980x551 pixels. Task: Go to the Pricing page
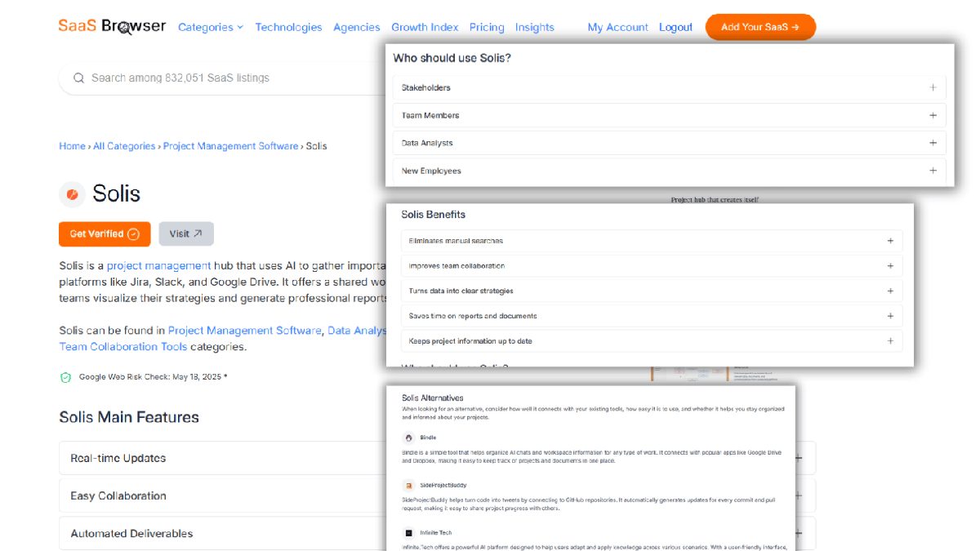click(487, 27)
